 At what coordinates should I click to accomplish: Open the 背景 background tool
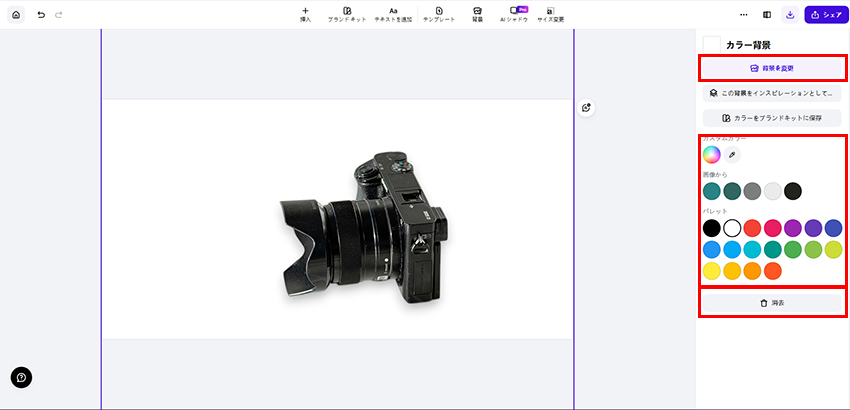click(x=478, y=14)
